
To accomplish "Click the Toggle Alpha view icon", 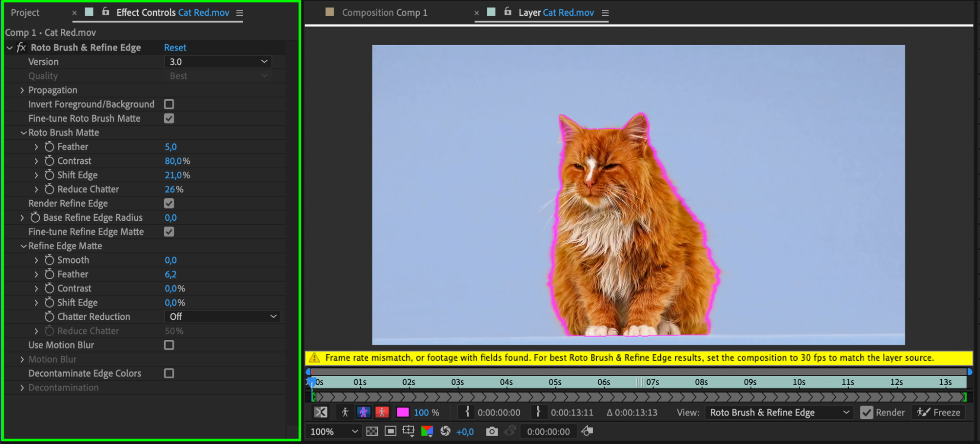I will pos(345,412).
